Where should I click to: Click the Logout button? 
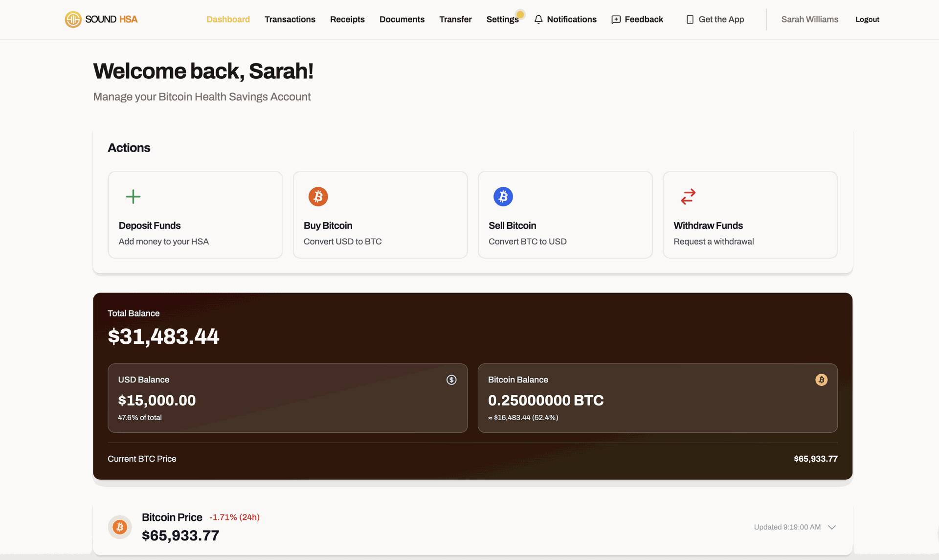tap(867, 19)
